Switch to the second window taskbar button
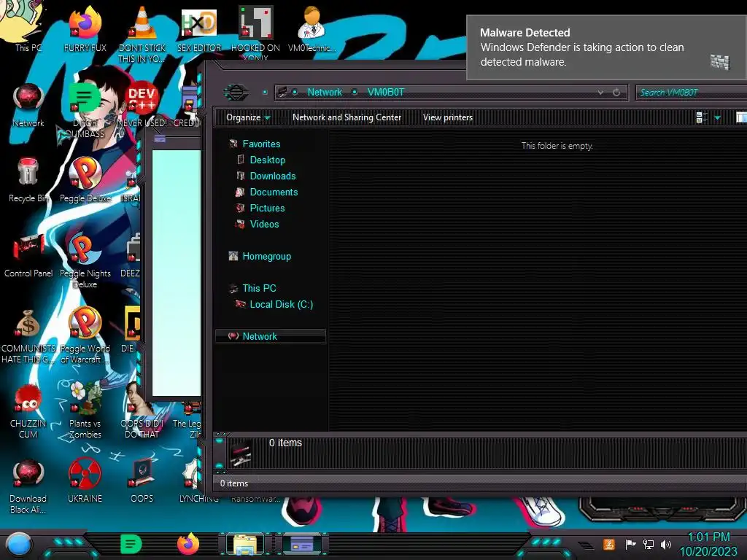This screenshot has width=747, height=560. tap(302, 544)
